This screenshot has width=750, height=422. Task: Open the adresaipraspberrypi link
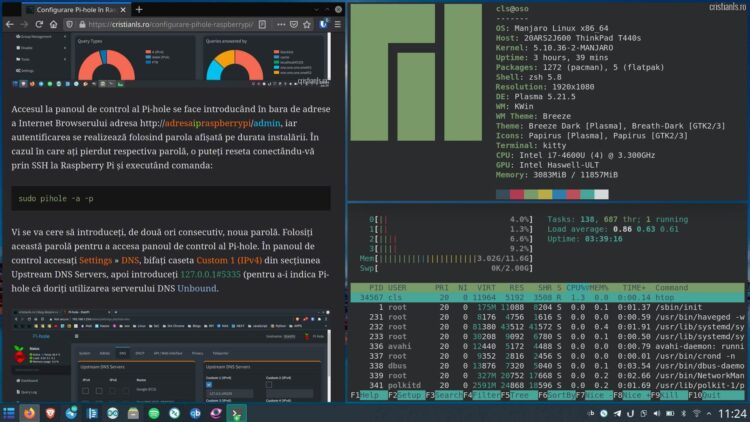tap(207, 123)
